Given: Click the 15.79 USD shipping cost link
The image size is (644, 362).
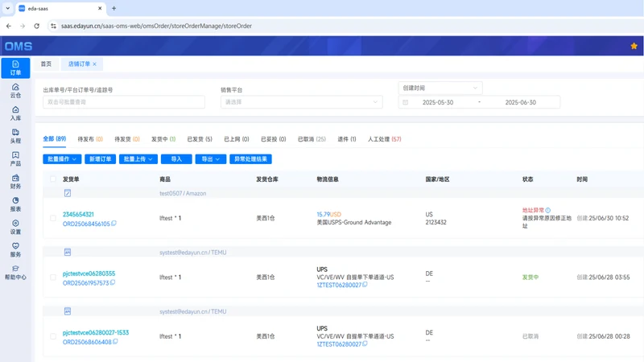Looking at the screenshot, I should coord(328,214).
